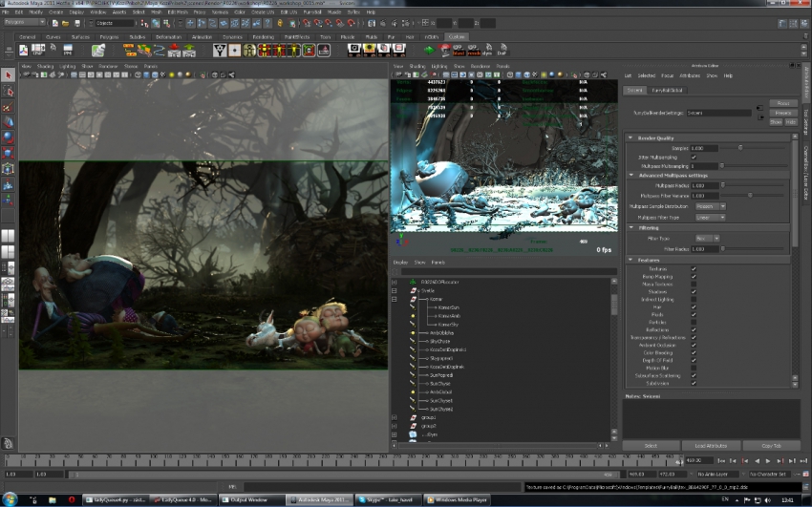Adjust the Multipass Filter Variance slider
The width and height of the screenshot is (812, 507).
click(750, 196)
